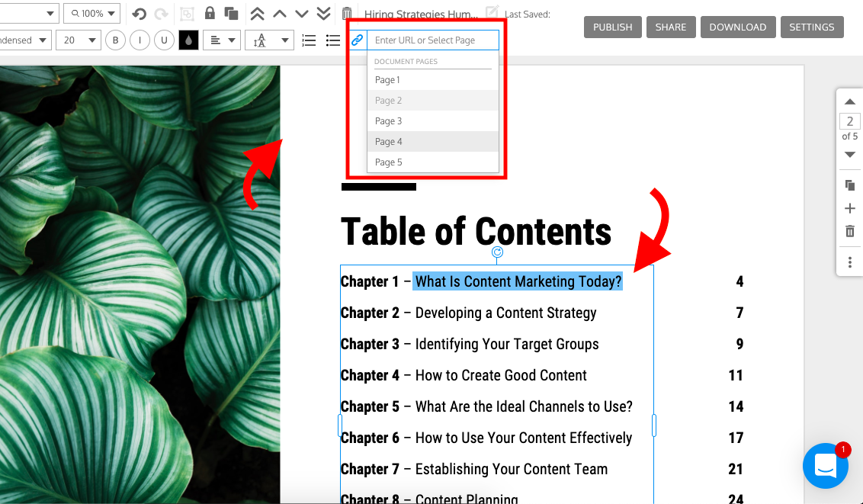This screenshot has width=863, height=504.
Task: Click Chapter 4 How to Create Good Content
Action: (464, 375)
